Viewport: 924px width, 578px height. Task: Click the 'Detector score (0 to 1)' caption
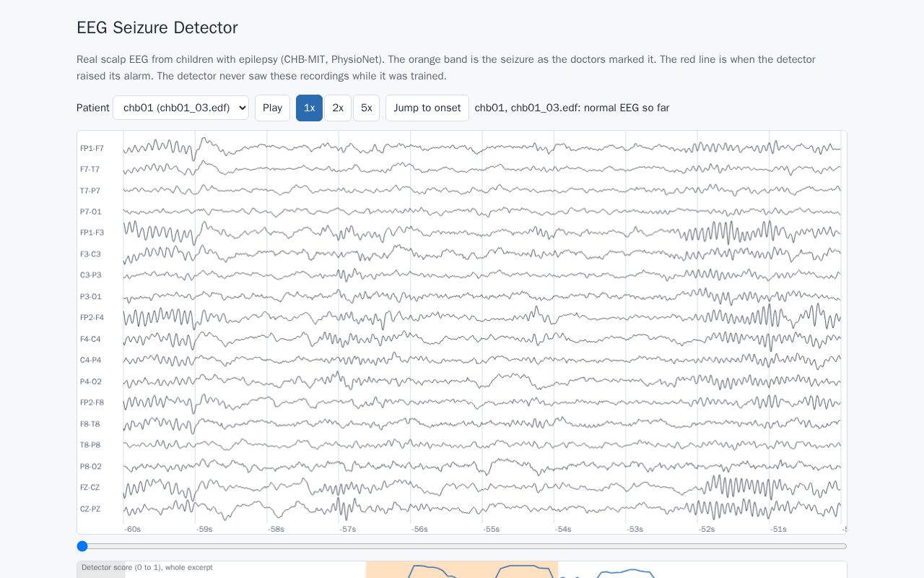click(147, 568)
